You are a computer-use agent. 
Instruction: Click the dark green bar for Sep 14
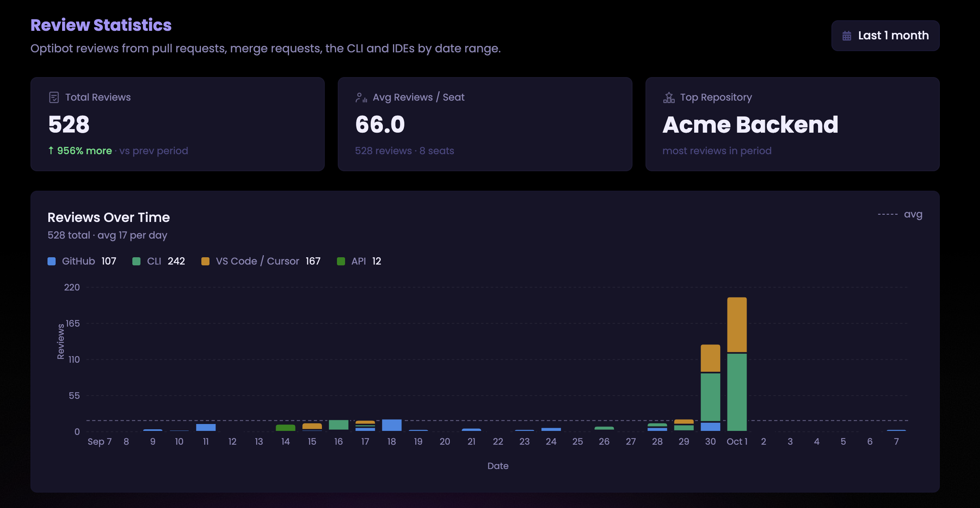click(285, 428)
